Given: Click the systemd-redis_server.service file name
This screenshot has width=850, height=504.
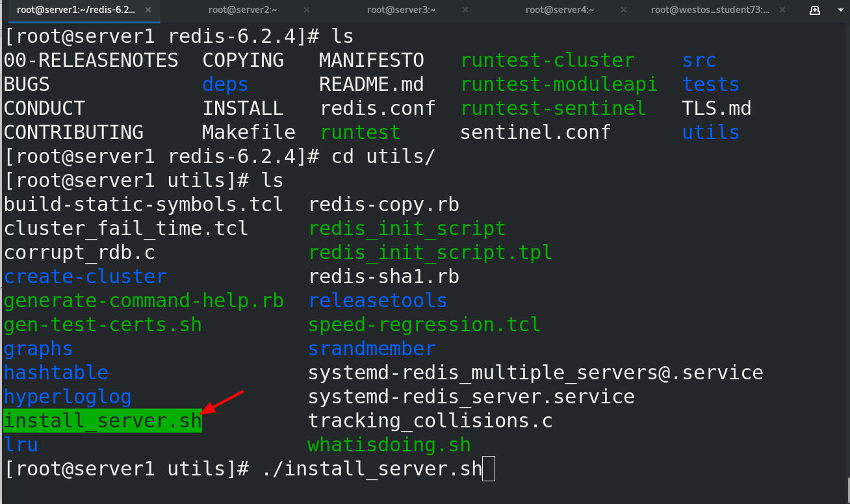Looking at the screenshot, I should pos(472,397).
